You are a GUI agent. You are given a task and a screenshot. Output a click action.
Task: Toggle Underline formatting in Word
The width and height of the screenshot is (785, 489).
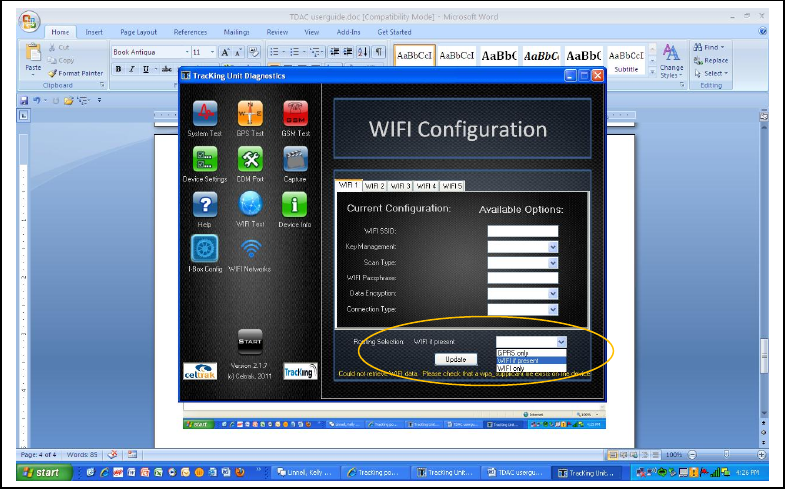[146, 69]
